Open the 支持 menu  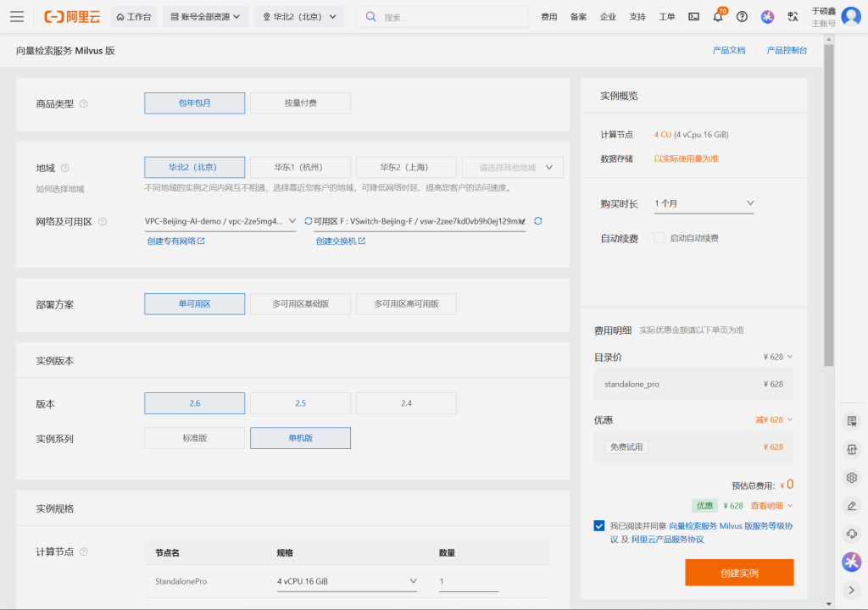click(637, 17)
